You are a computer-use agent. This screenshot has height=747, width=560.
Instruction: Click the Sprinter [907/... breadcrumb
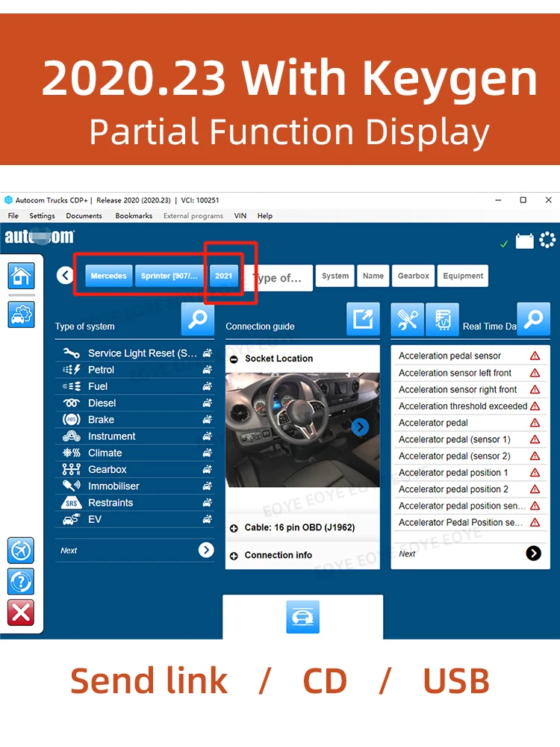(x=169, y=276)
